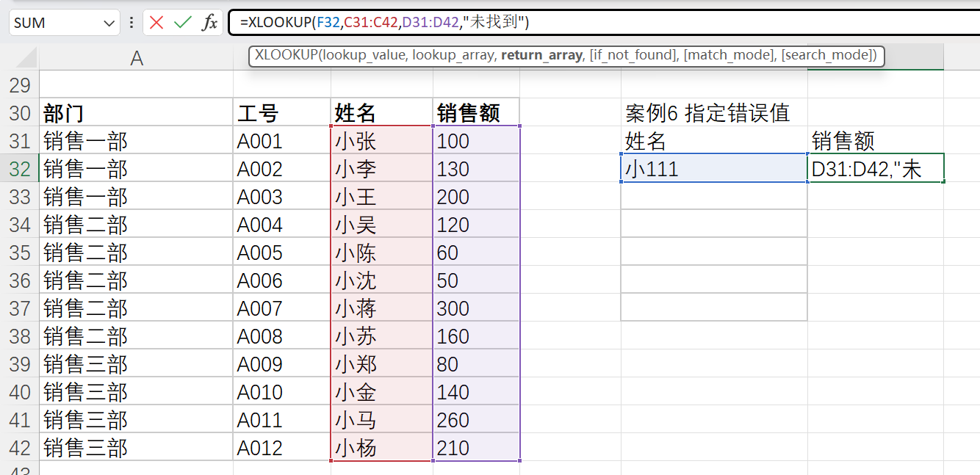Click the cell showing D31:D42 under 销售额
Image resolution: width=980 pixels, height=475 pixels.
point(874,168)
